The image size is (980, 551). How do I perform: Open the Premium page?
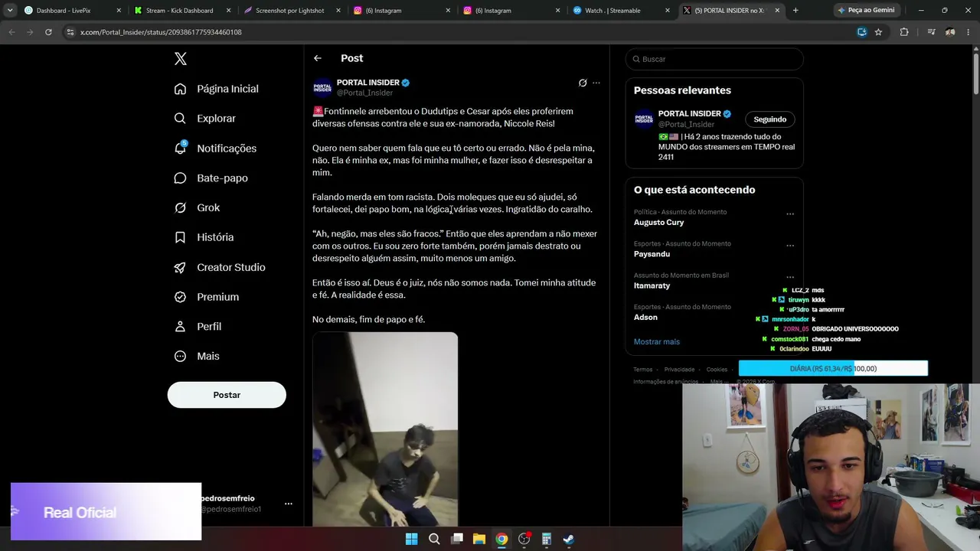(207, 297)
